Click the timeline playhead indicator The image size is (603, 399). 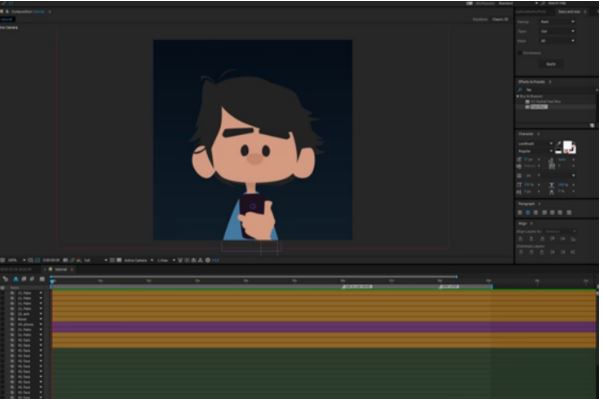click(52, 281)
